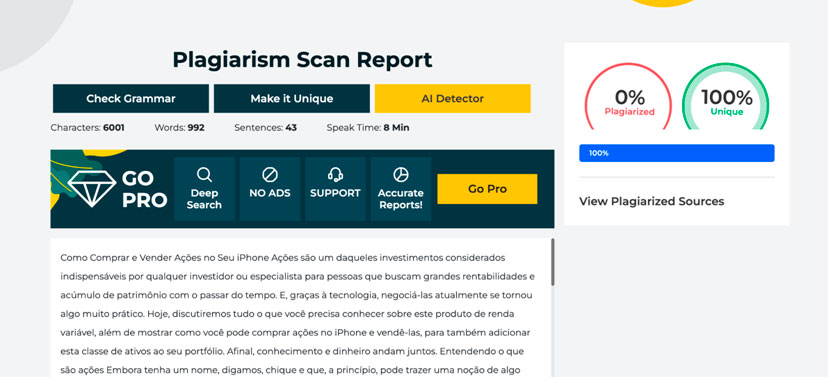Open the AI Detector

click(x=453, y=98)
